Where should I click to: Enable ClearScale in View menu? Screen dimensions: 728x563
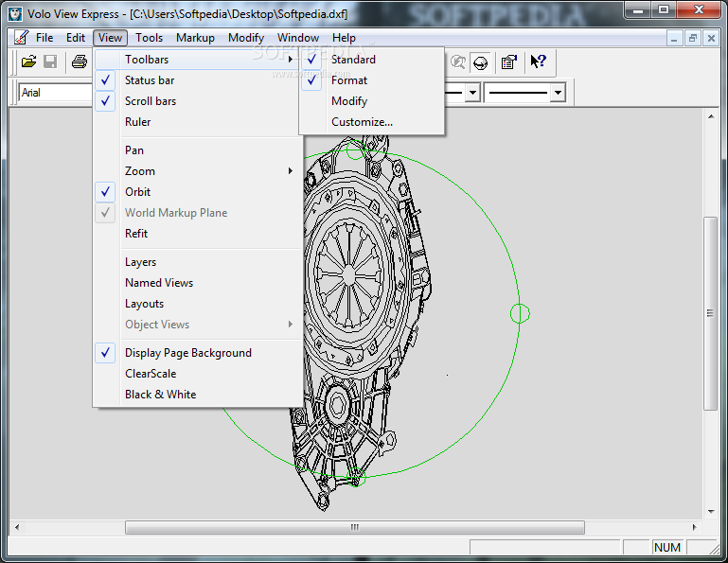click(x=199, y=374)
